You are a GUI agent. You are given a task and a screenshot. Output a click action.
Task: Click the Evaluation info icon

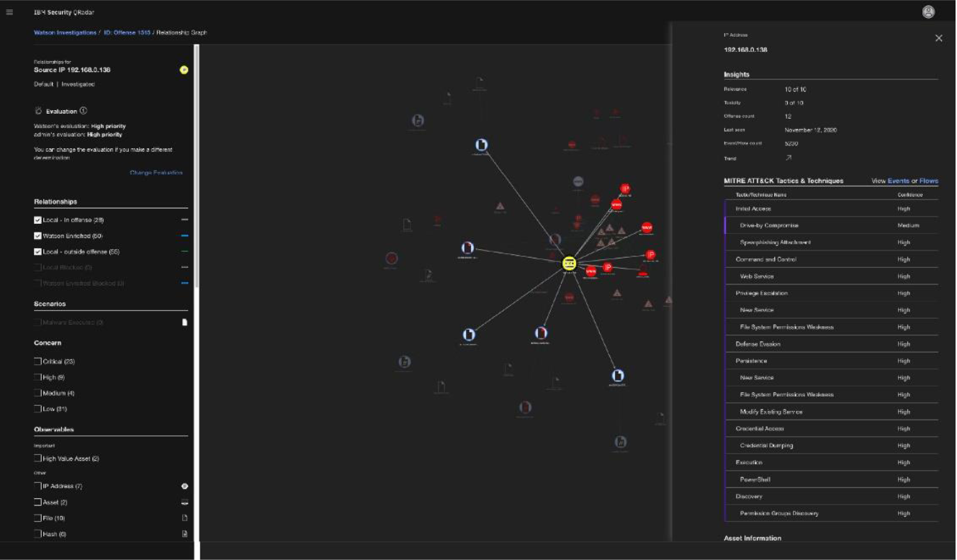point(84,111)
